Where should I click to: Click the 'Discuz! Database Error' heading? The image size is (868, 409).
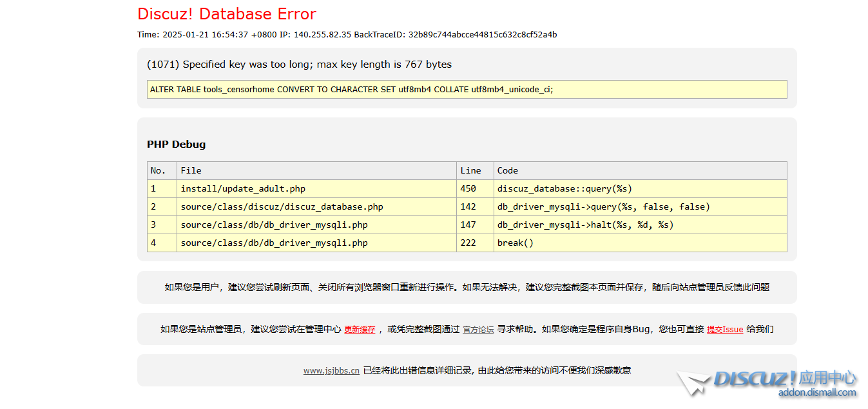coord(227,14)
